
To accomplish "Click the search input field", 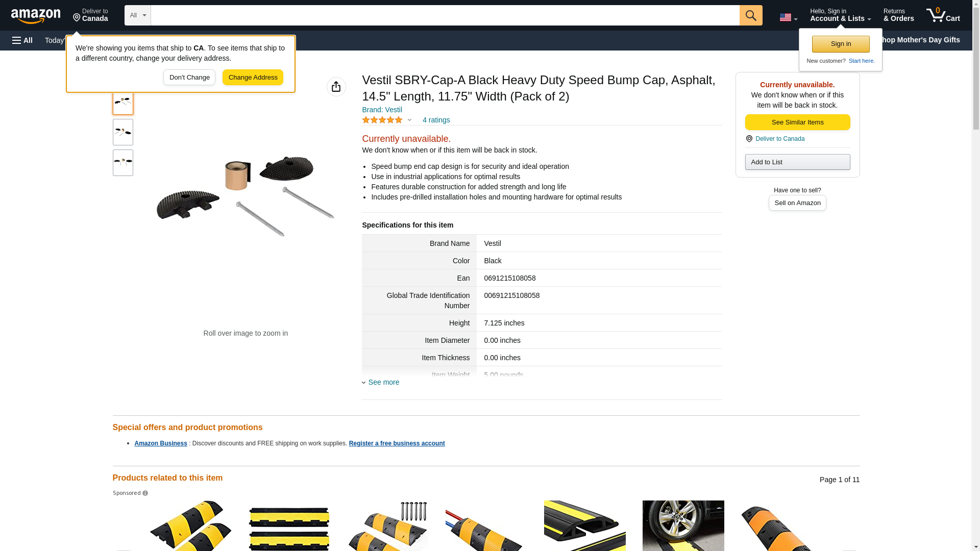I will [445, 15].
